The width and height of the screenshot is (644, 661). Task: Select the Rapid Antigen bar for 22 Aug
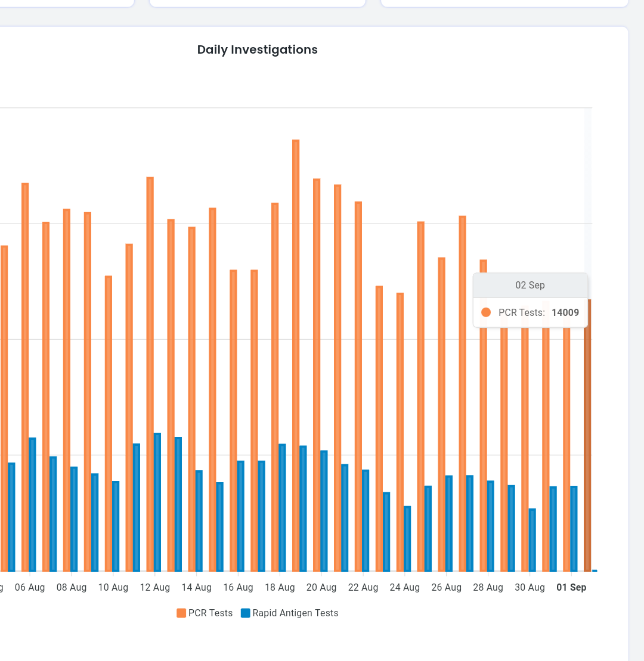366,520
